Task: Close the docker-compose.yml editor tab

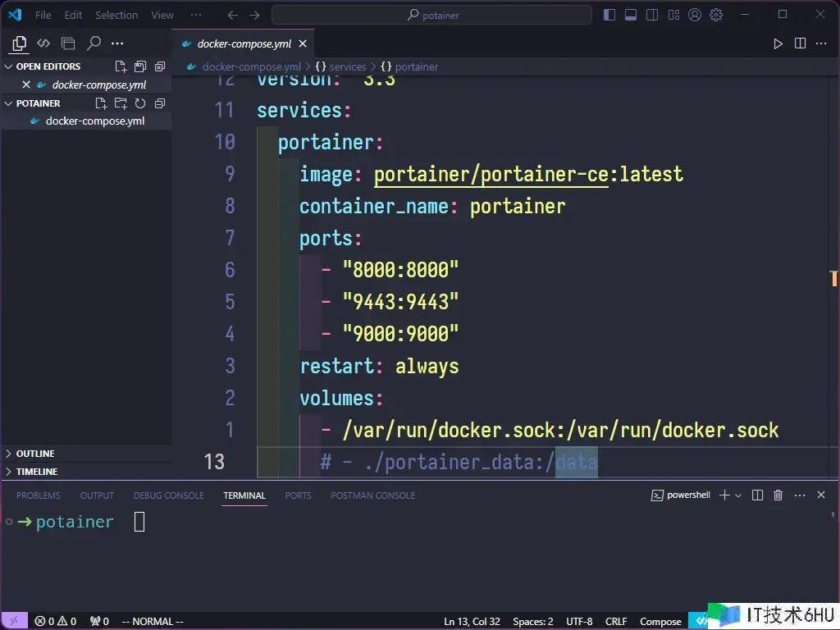Action: [x=303, y=43]
